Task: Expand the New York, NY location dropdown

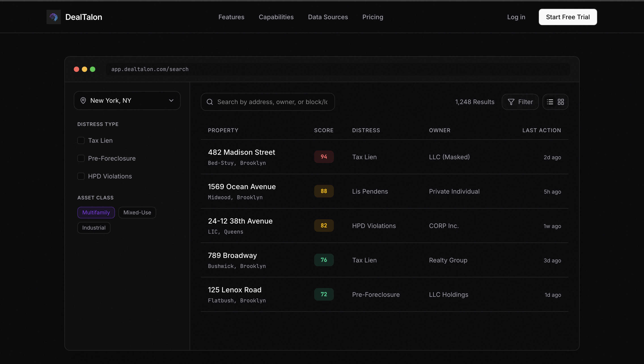Action: 171,100
